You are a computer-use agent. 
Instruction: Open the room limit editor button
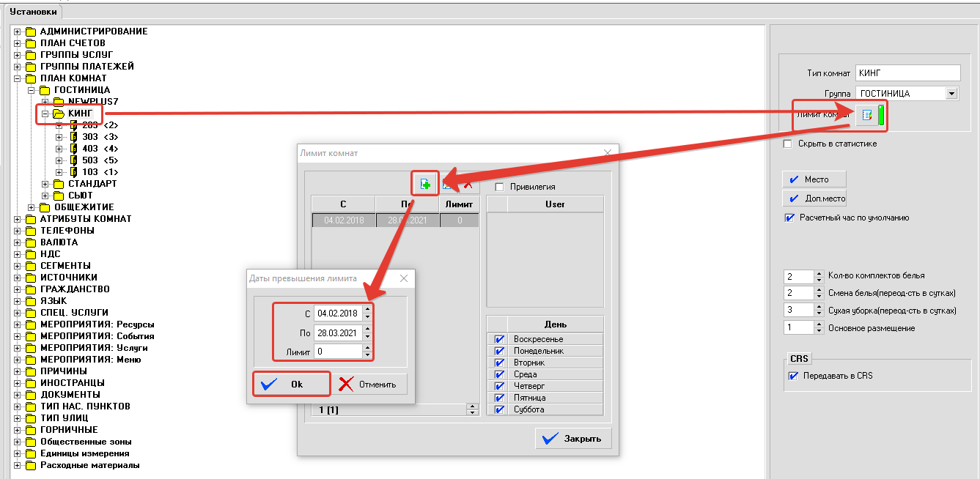pyautogui.click(x=867, y=116)
